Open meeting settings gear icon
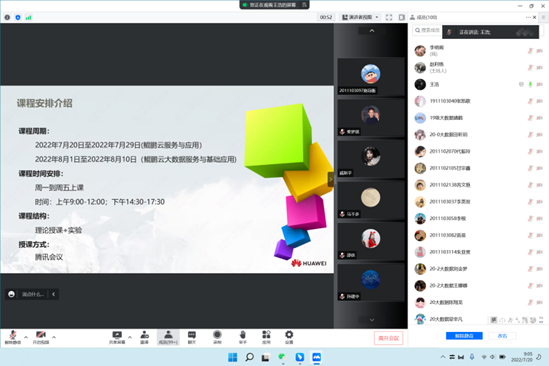This screenshot has width=549, height=366. point(289,338)
